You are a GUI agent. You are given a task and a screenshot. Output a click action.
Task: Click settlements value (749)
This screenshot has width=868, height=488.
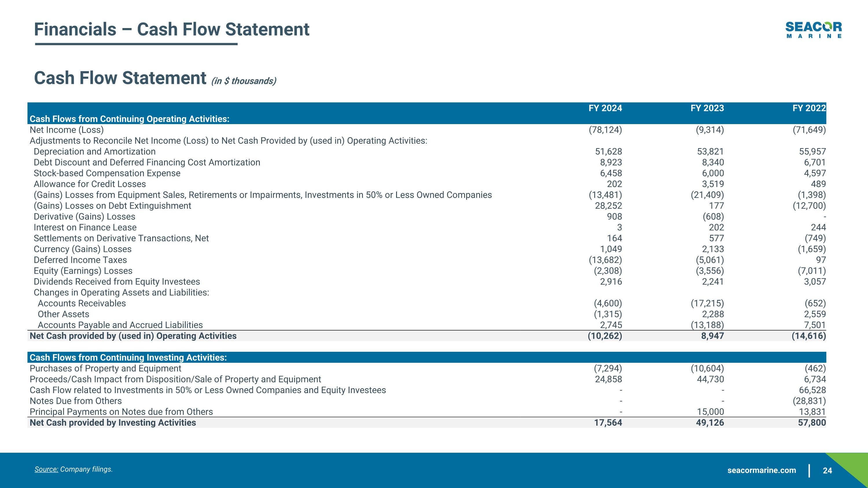(815, 238)
